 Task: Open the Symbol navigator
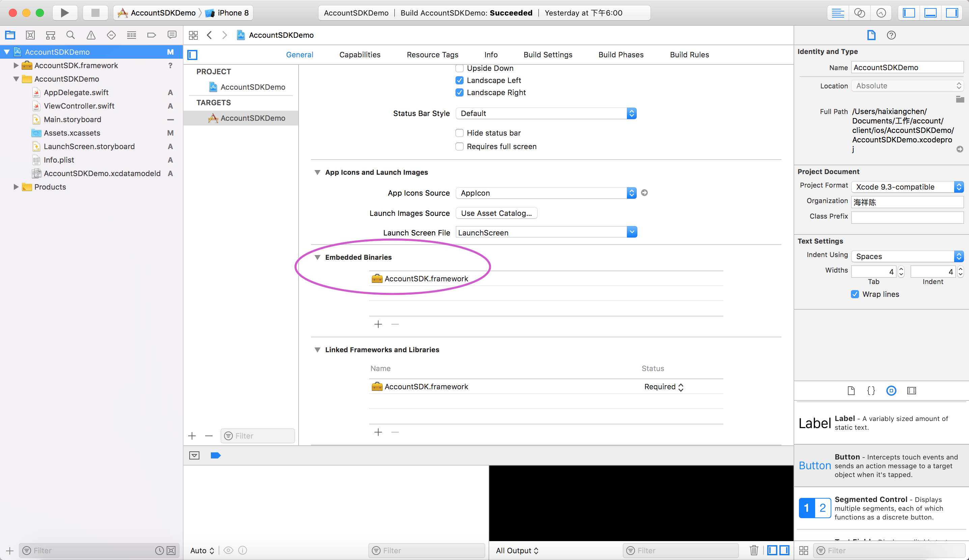pos(50,35)
